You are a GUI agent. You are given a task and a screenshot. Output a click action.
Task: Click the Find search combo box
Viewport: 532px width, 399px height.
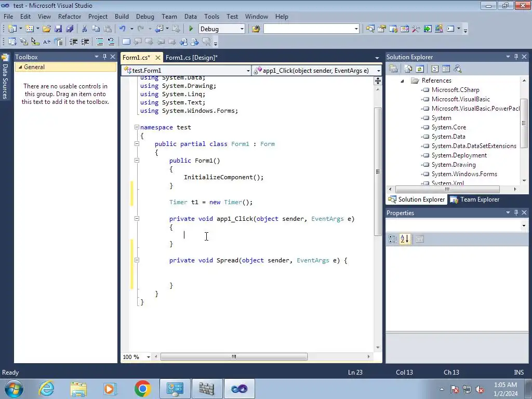pos(311,29)
